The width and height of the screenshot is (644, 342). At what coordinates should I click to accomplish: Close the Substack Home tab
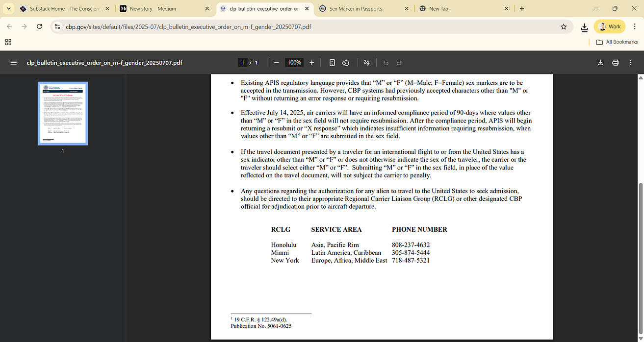pyautogui.click(x=107, y=9)
